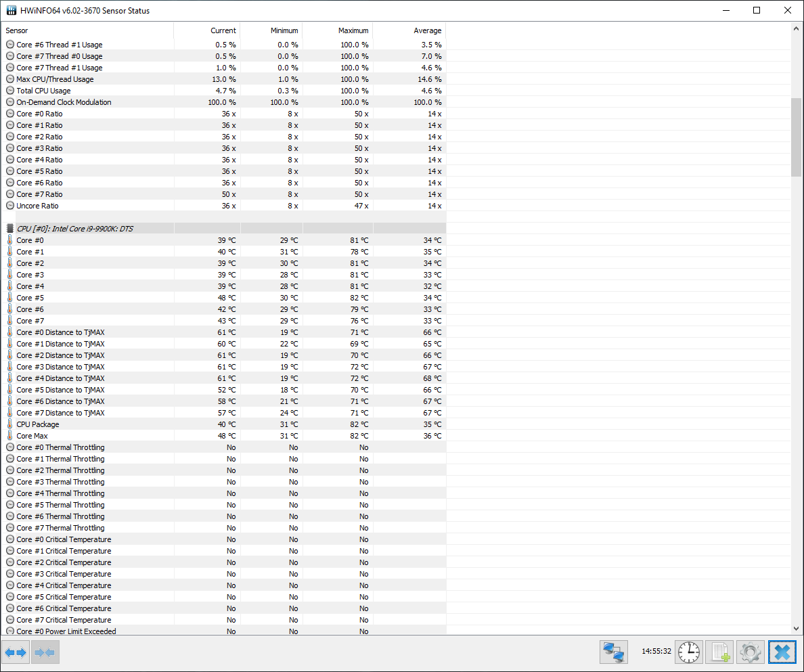Click the icon of Core #0 Thermal Throttling

pos(9,447)
